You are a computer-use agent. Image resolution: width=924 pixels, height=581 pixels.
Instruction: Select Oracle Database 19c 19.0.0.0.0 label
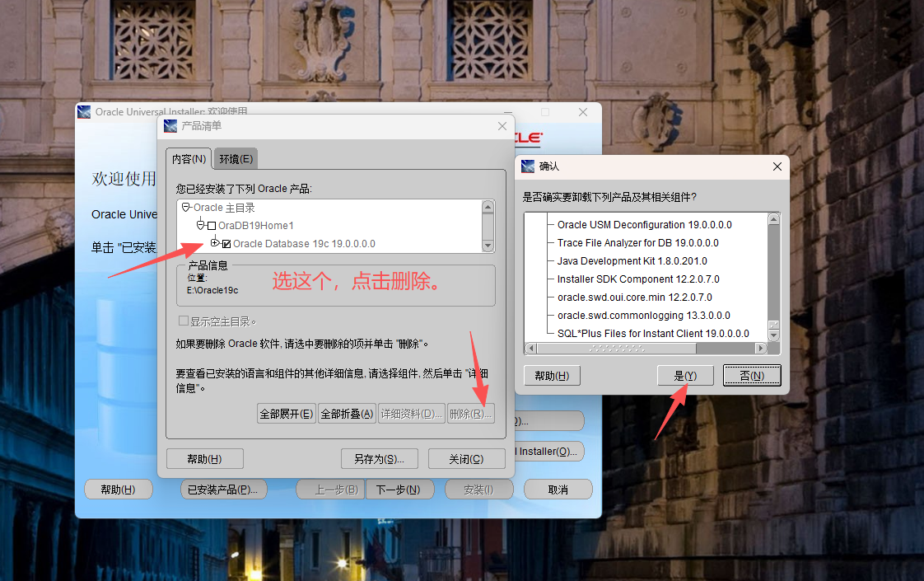(x=304, y=244)
